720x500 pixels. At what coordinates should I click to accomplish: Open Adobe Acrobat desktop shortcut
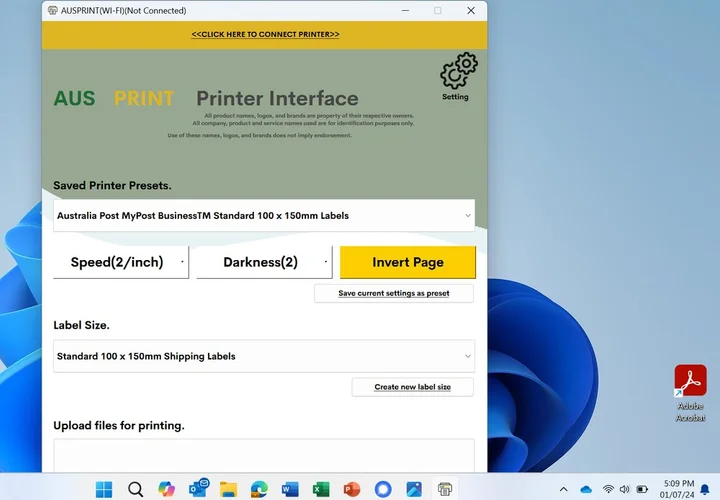(x=690, y=385)
